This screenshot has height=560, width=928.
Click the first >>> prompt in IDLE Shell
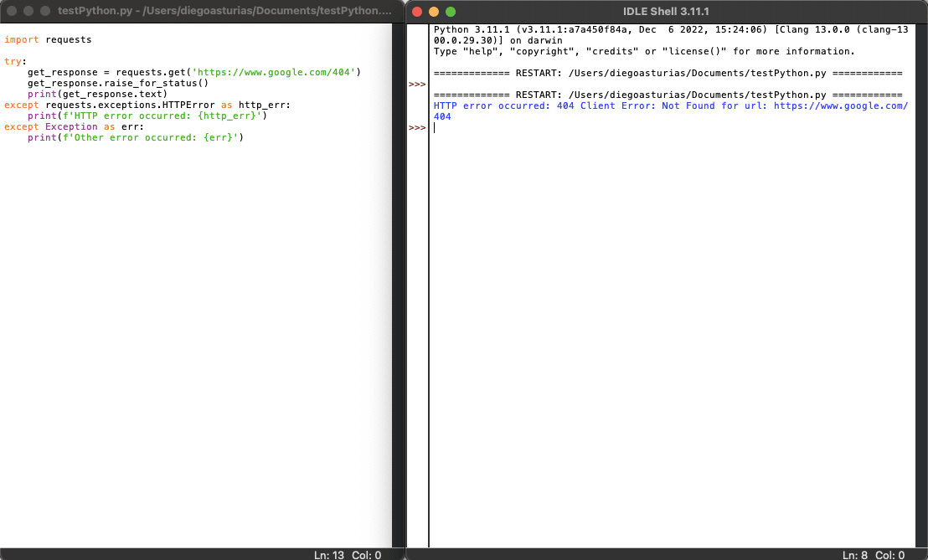tap(417, 85)
